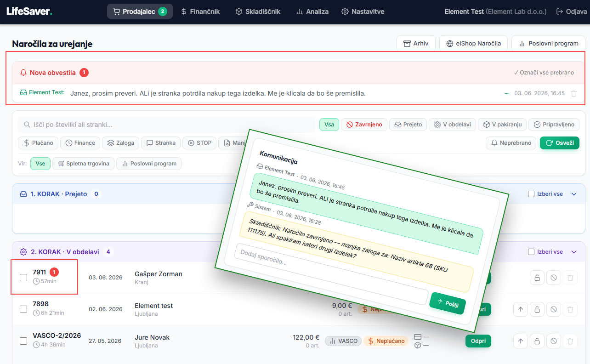Click the trash icon in the VASCO-2/2026 row
The image size is (590, 364).
pyautogui.click(x=570, y=341)
